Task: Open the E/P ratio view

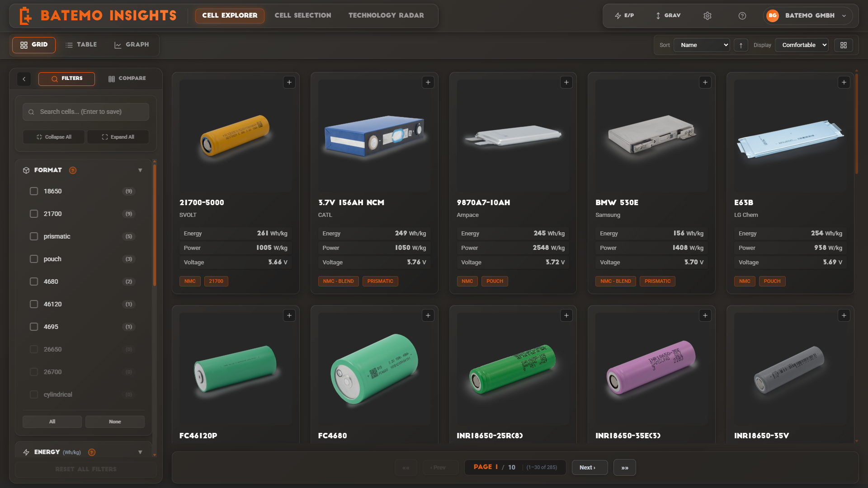Action: pos(625,15)
